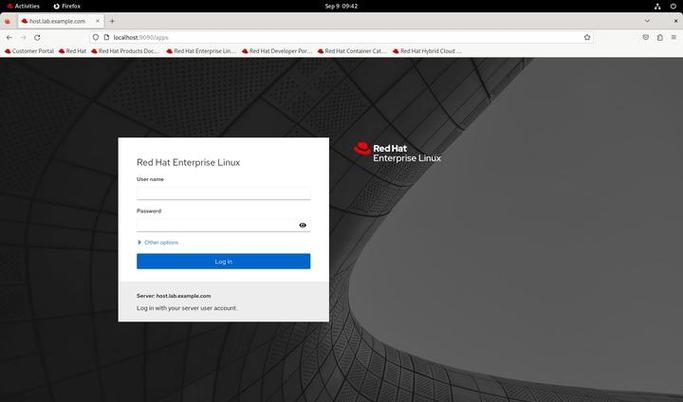Close the host.lab.example.com tab
Viewport: 683px width, 402px height.
98,21
